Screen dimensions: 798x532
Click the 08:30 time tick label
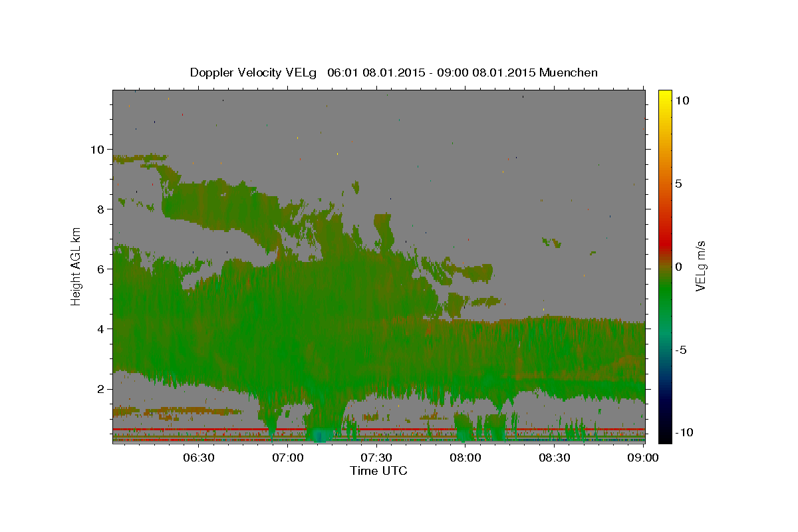click(554, 458)
